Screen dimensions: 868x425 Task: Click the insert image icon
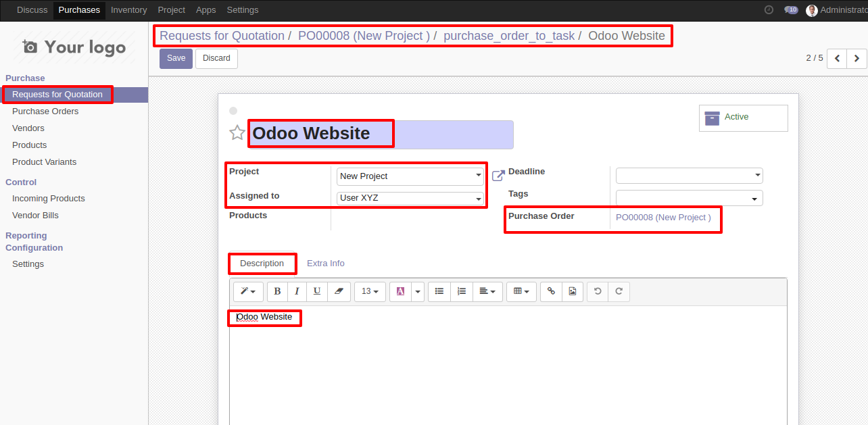click(573, 291)
